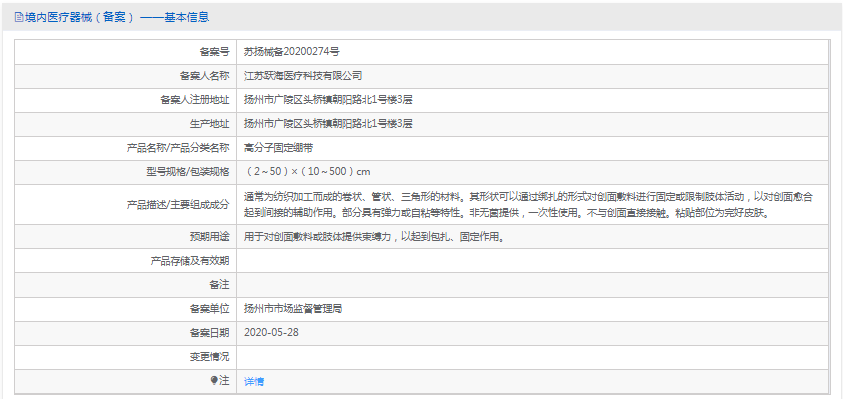The height and width of the screenshot is (399, 843).
Task: Select the spec （2～50）×（10～500）cm
Action: (307, 172)
